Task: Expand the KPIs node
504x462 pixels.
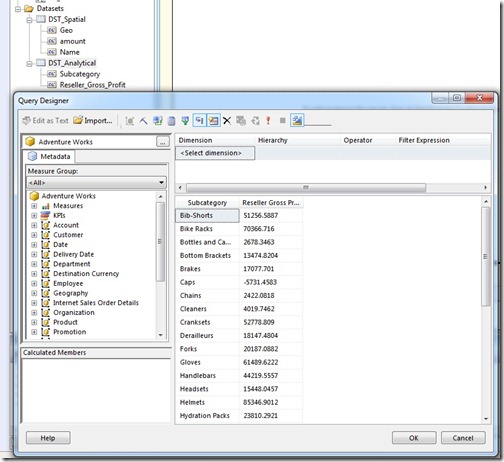Action: [34, 216]
